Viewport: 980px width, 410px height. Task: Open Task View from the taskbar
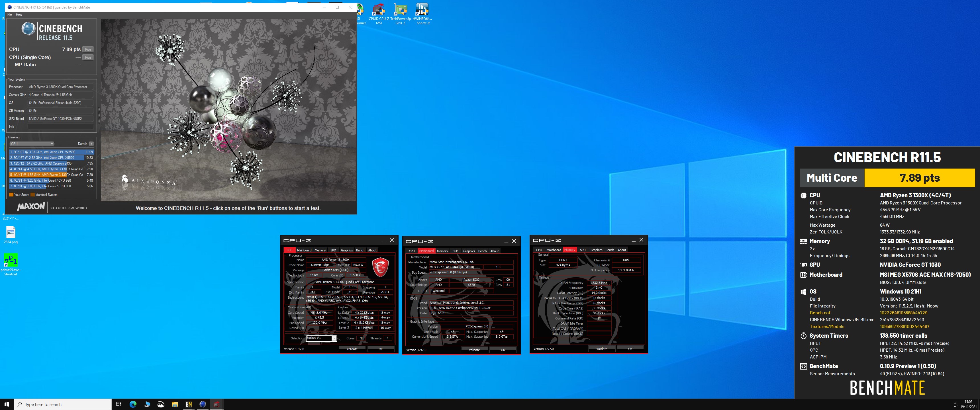coord(118,404)
